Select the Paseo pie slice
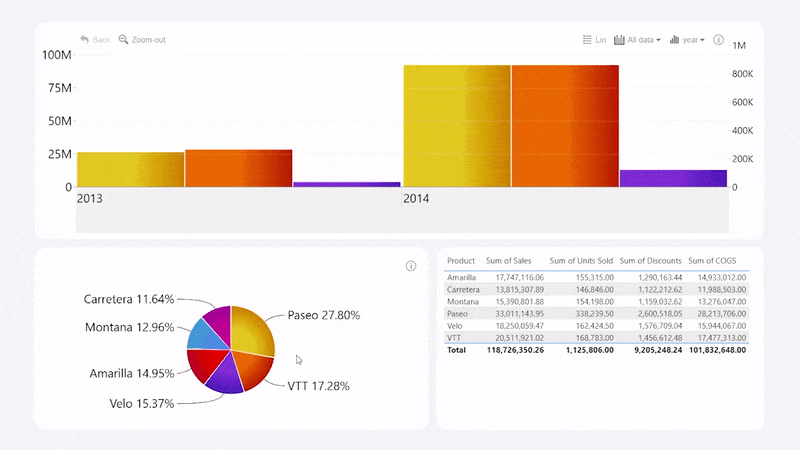The image size is (800, 450). point(250,330)
